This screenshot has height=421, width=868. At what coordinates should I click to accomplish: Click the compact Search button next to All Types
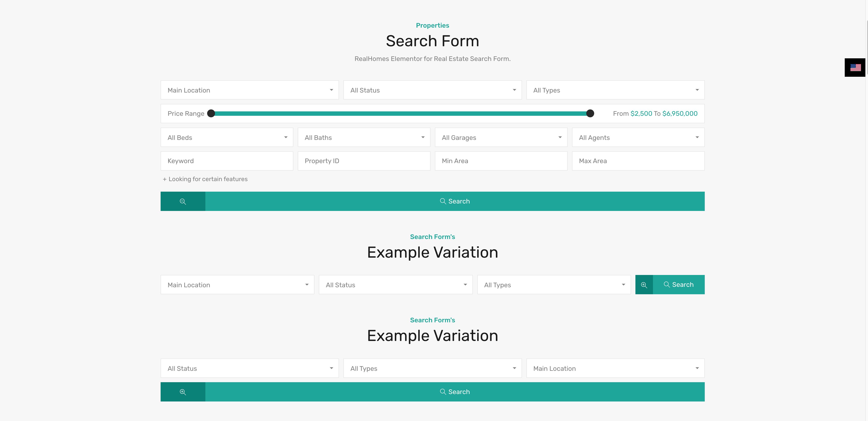(x=679, y=285)
